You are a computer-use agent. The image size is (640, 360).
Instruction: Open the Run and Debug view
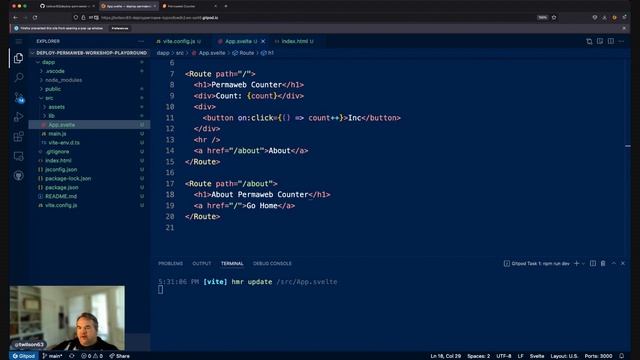click(x=18, y=117)
